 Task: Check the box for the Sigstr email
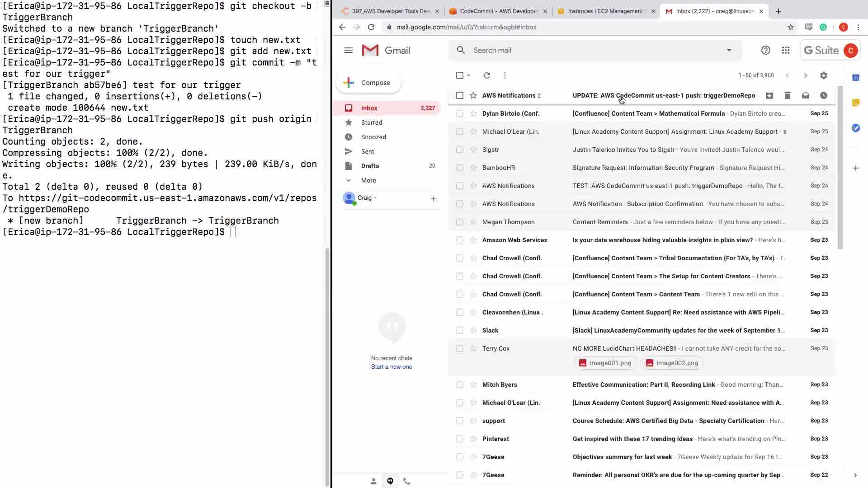click(459, 150)
